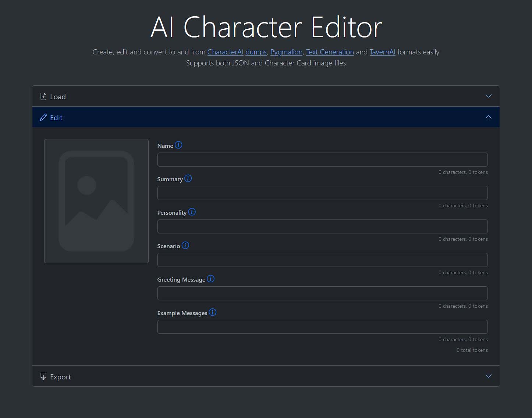This screenshot has height=418, width=532.
Task: Open the info tooltip next to Greeting Message
Action: (210, 279)
